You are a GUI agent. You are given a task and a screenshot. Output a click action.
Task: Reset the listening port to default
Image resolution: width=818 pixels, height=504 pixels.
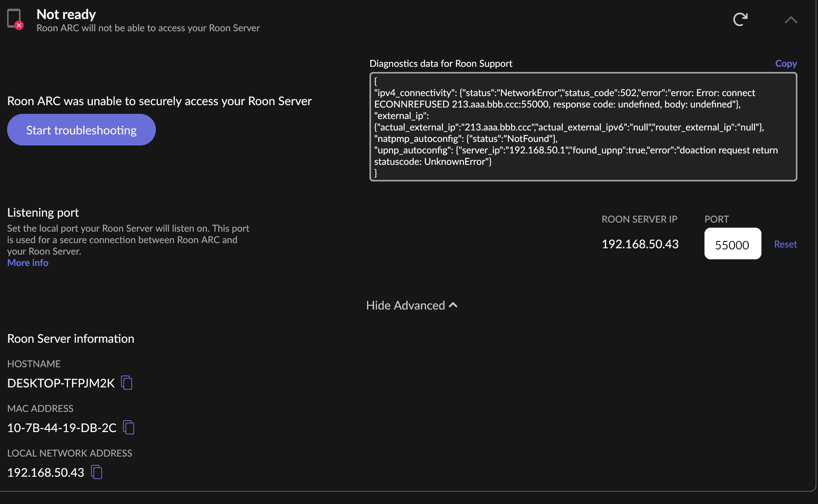785,244
